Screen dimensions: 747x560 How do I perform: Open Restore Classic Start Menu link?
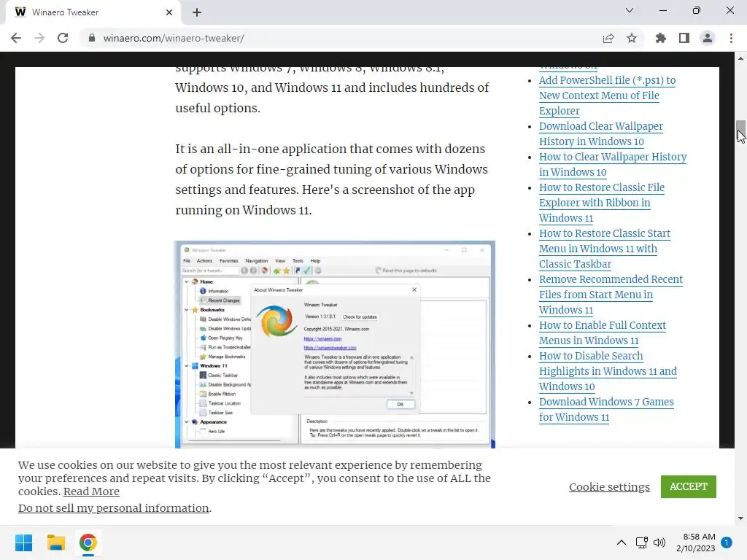click(x=605, y=249)
